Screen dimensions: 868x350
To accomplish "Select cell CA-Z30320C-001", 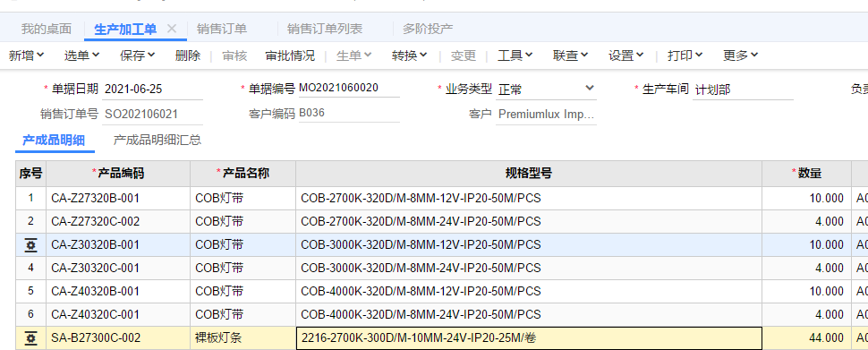I will click(x=118, y=268).
